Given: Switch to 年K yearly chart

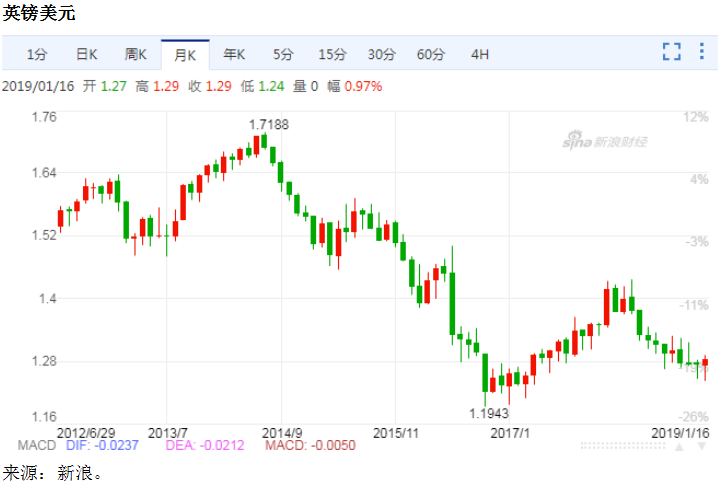Looking at the screenshot, I should point(234,54).
